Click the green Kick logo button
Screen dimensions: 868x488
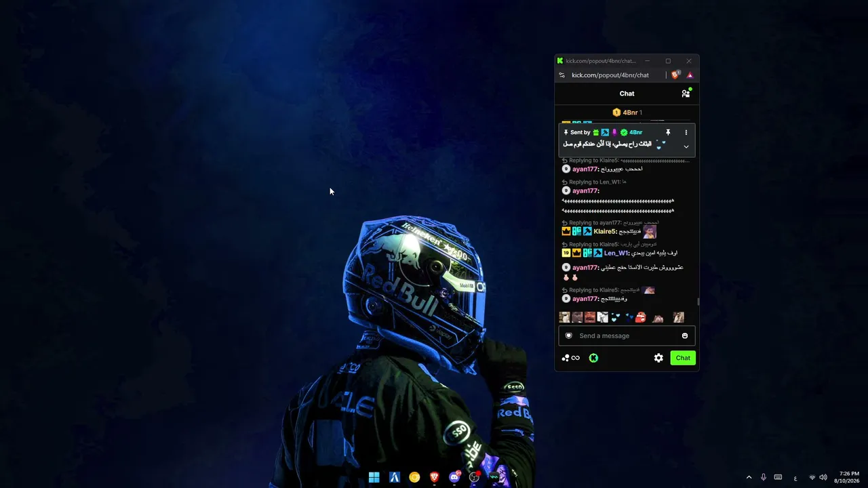pyautogui.click(x=593, y=358)
